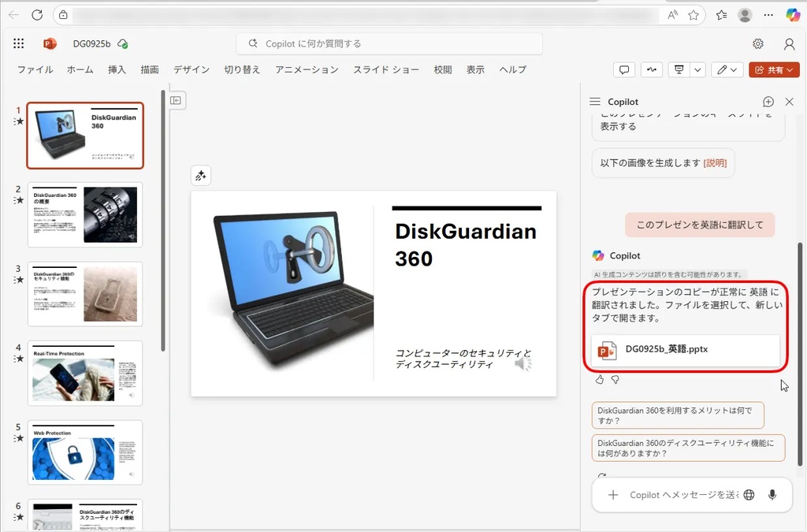Click user message このプレゼンを英語に翻訳して
The image size is (807, 532).
coord(700,225)
